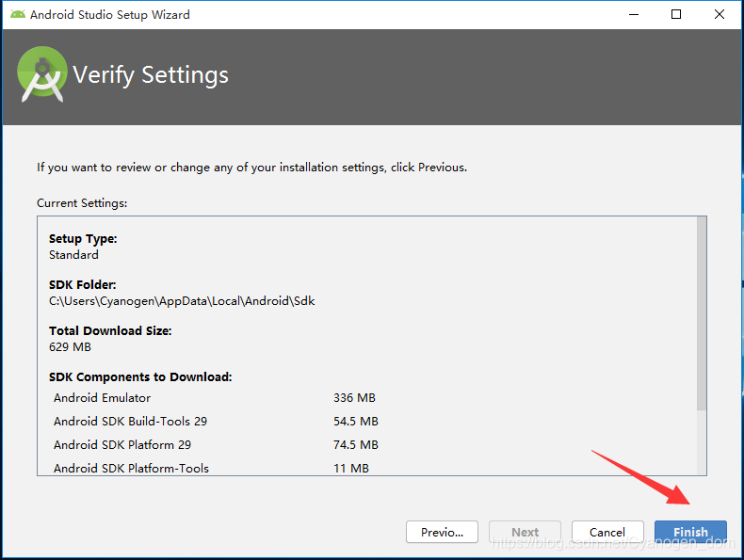Image resolution: width=744 pixels, height=560 pixels.
Task: Select the 'SDK Components to Download:' heading
Action: point(140,377)
